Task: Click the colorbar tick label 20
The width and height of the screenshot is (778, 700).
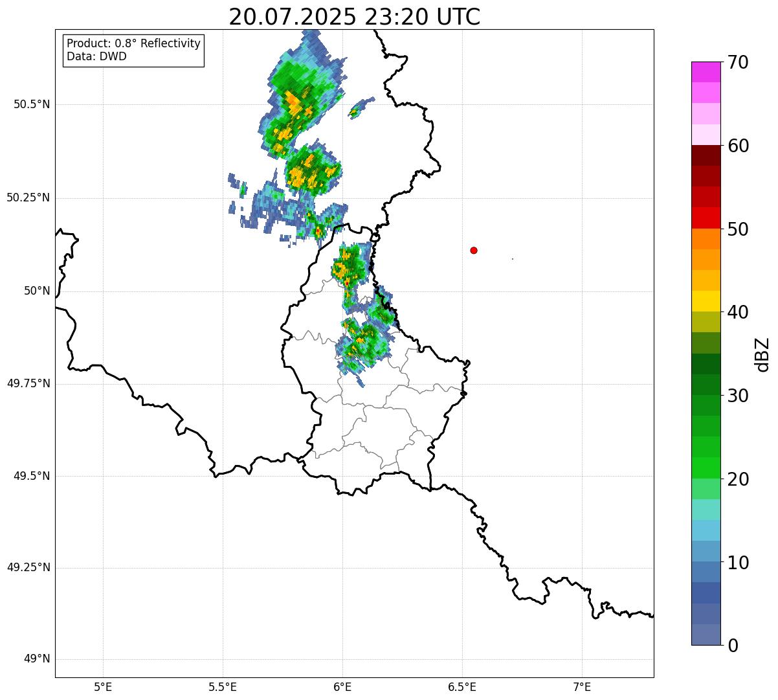Action: point(739,479)
